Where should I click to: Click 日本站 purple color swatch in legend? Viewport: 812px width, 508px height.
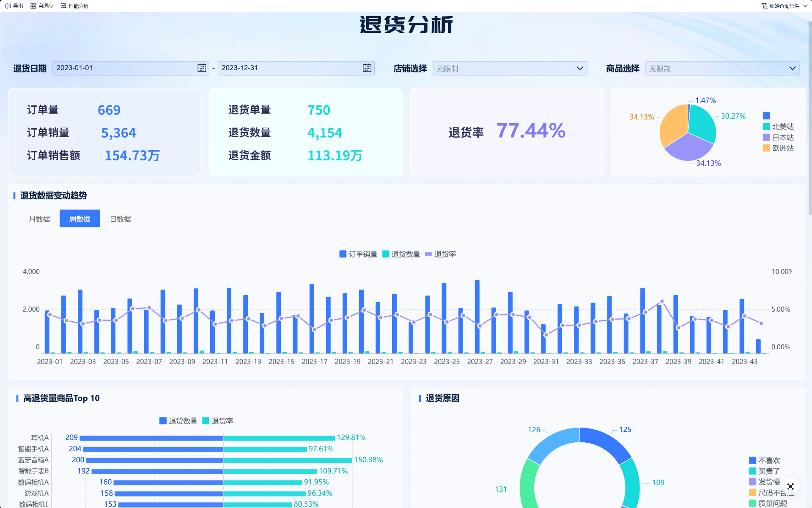tap(766, 137)
